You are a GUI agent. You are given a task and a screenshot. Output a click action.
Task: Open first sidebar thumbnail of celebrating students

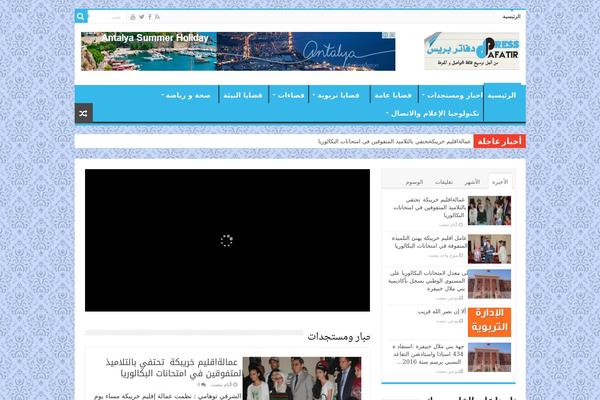[x=489, y=211]
